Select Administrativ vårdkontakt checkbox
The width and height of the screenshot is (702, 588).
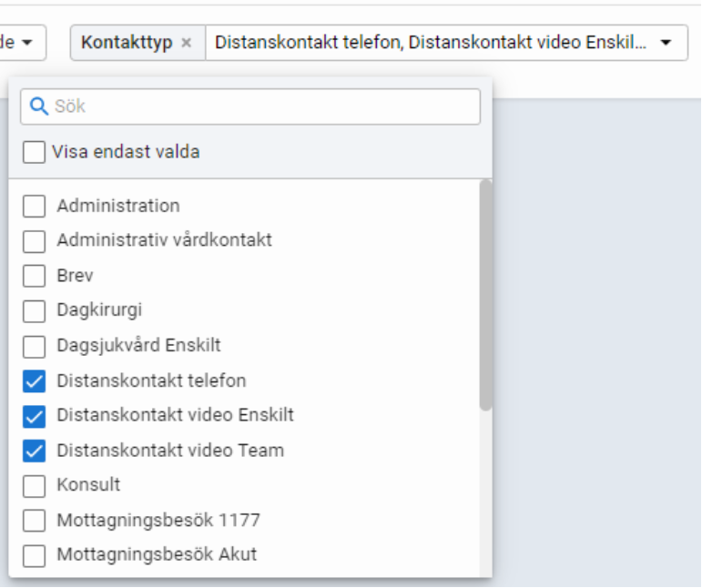(x=34, y=241)
